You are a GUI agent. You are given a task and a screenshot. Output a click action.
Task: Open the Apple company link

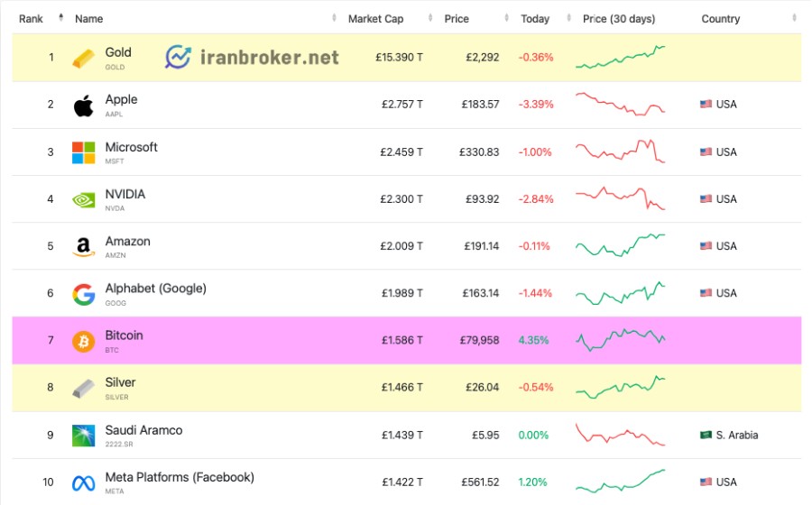coord(121,99)
